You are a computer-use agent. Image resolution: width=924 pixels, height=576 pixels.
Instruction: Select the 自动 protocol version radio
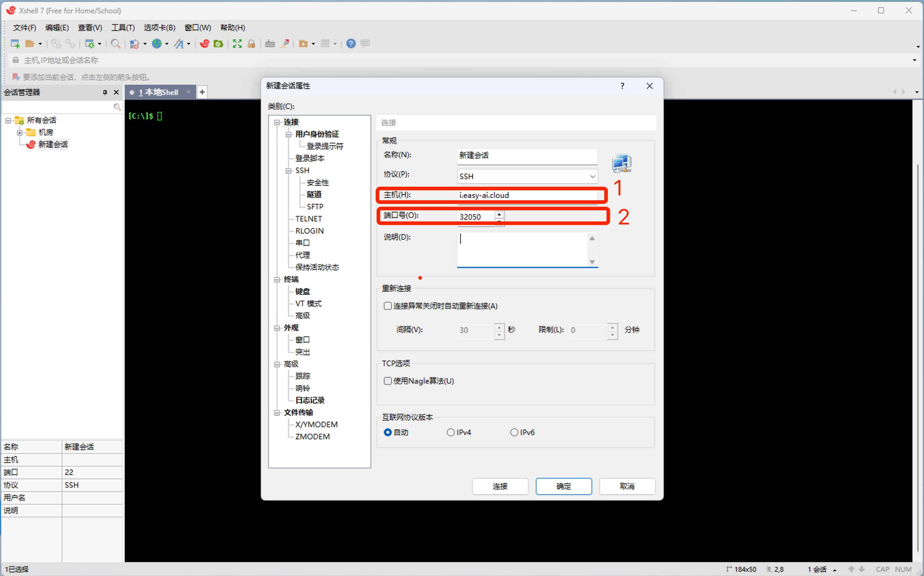388,432
